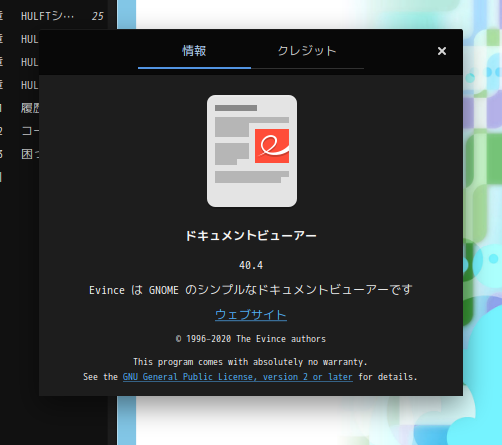Image resolution: width=502 pixels, height=445 pixels.
Task: Click the Evince description text mentioning GNOME
Action: [x=251, y=290]
